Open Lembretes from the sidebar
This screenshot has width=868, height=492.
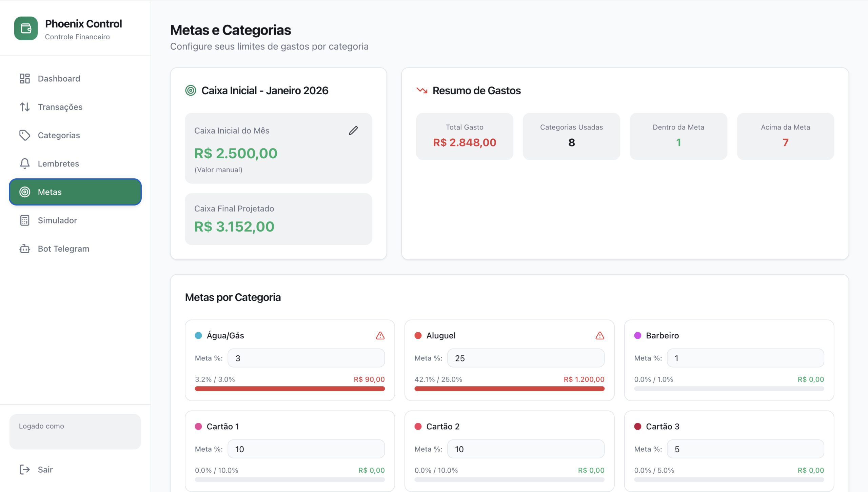pos(75,164)
